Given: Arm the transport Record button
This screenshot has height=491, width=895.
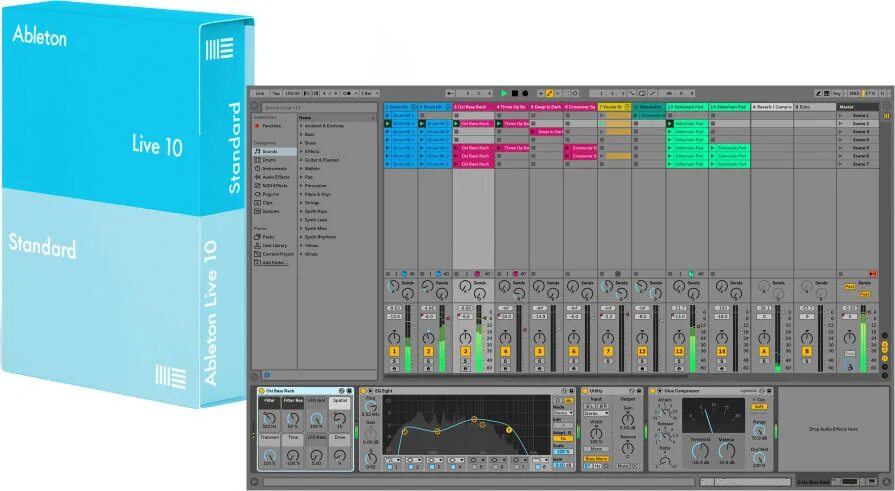Looking at the screenshot, I should 525,93.
